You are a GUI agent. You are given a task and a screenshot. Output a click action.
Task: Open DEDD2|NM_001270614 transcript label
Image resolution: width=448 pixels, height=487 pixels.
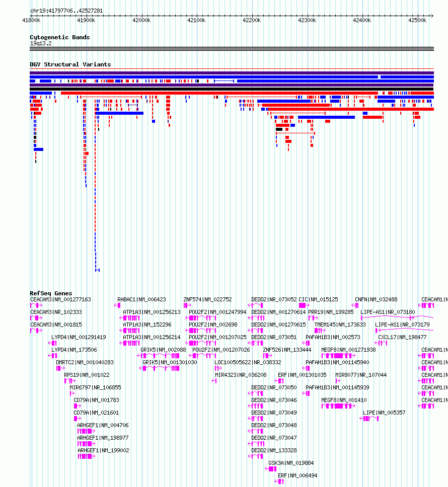[x=279, y=312]
